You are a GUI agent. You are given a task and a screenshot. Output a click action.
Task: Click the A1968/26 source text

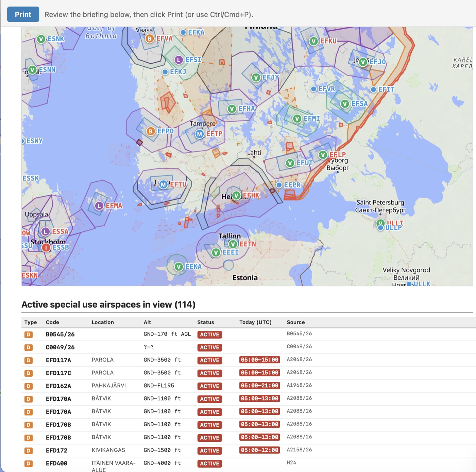299,385
